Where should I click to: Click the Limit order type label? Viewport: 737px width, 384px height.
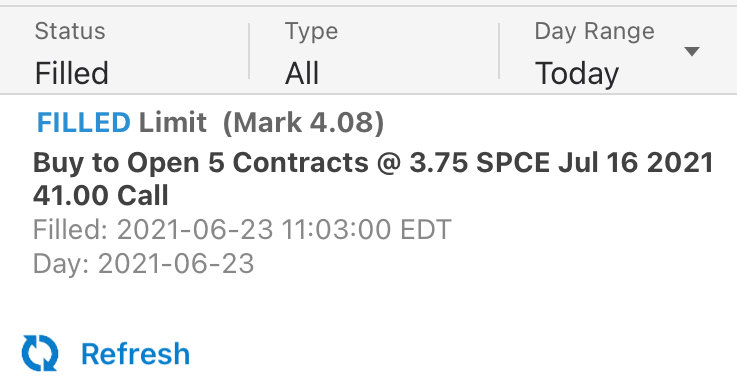click(173, 123)
